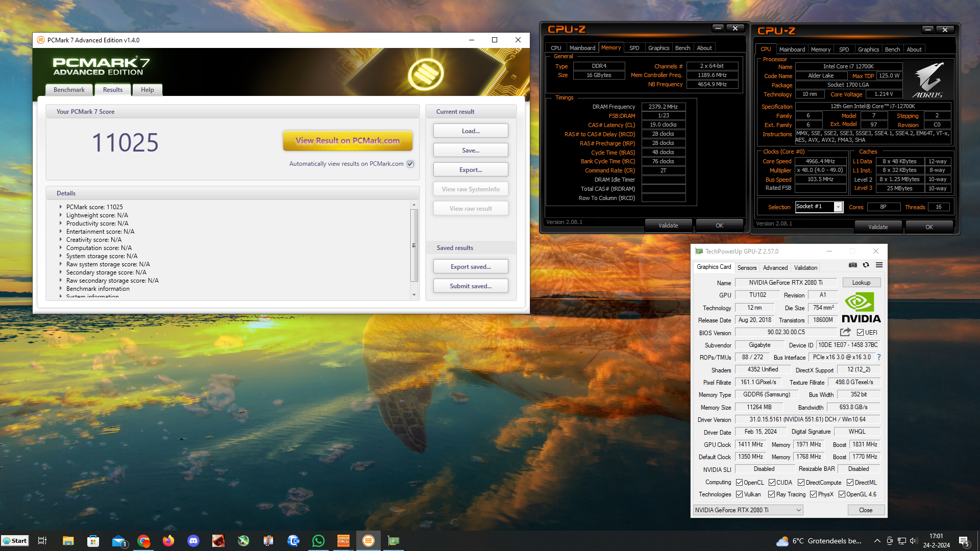This screenshot has height=551, width=980.
Task: Click the Details scrollbar down arrow
Action: coord(414,295)
